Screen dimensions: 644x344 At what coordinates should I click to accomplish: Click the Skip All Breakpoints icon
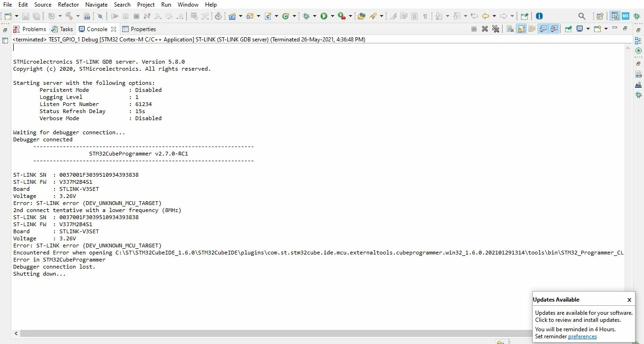click(100, 16)
